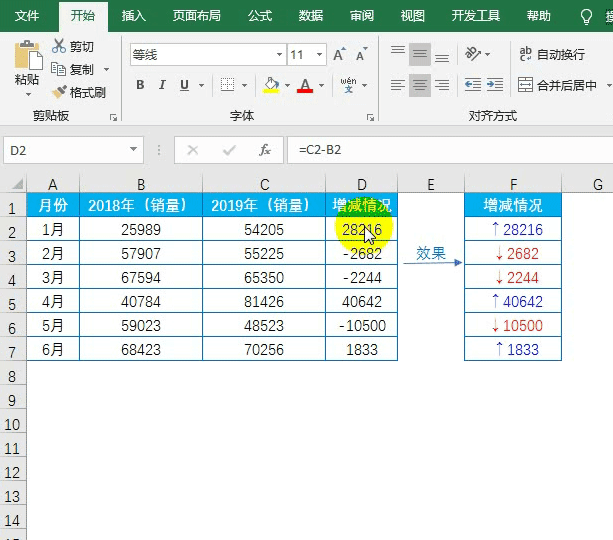Click the Cut (剪切) scissors icon
The image size is (613, 540).
(59, 47)
